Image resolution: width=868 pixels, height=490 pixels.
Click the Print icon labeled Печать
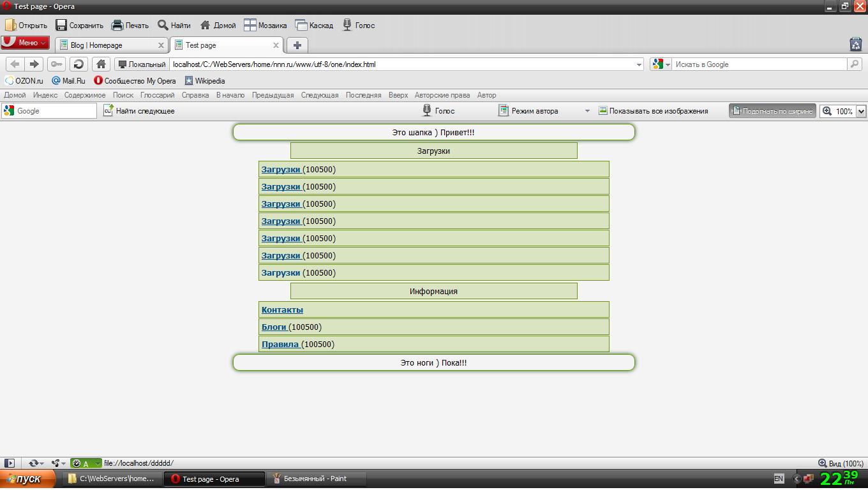(x=130, y=26)
